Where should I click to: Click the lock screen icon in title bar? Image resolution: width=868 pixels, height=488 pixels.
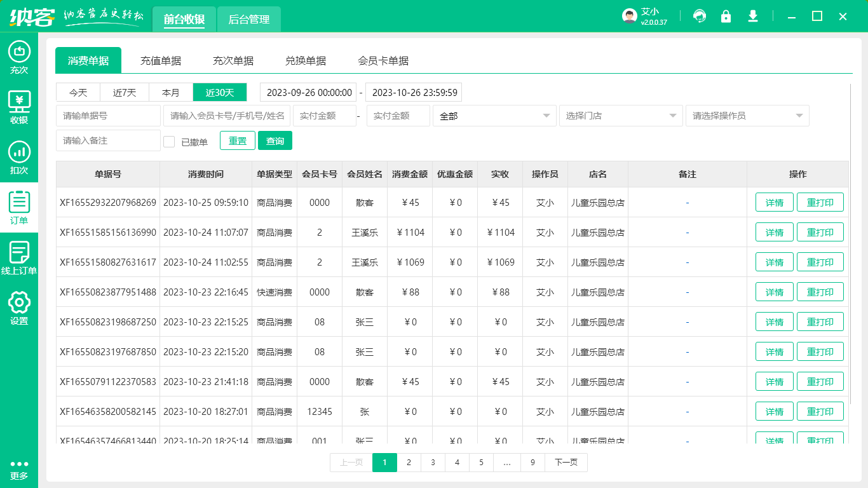(726, 16)
